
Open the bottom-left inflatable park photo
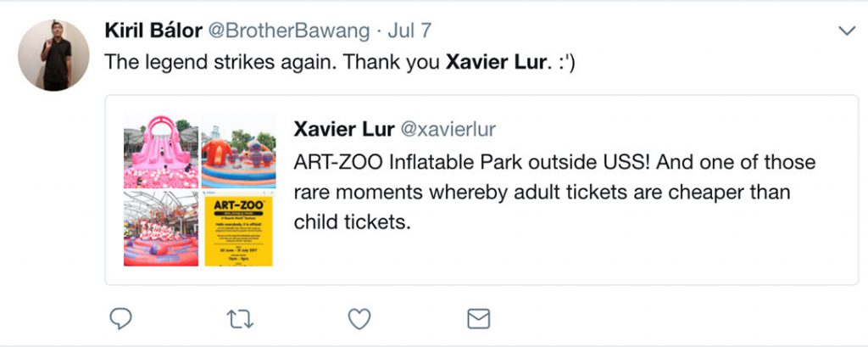(x=161, y=229)
